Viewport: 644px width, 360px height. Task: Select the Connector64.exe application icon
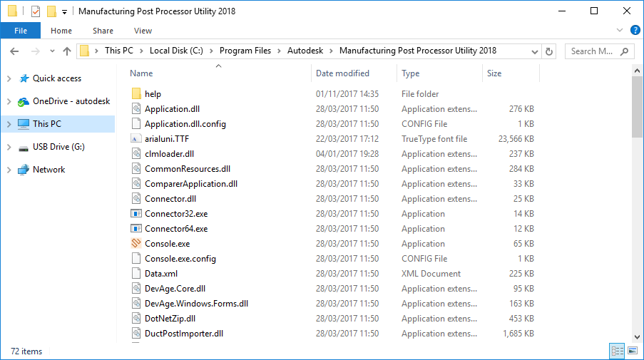coord(136,229)
